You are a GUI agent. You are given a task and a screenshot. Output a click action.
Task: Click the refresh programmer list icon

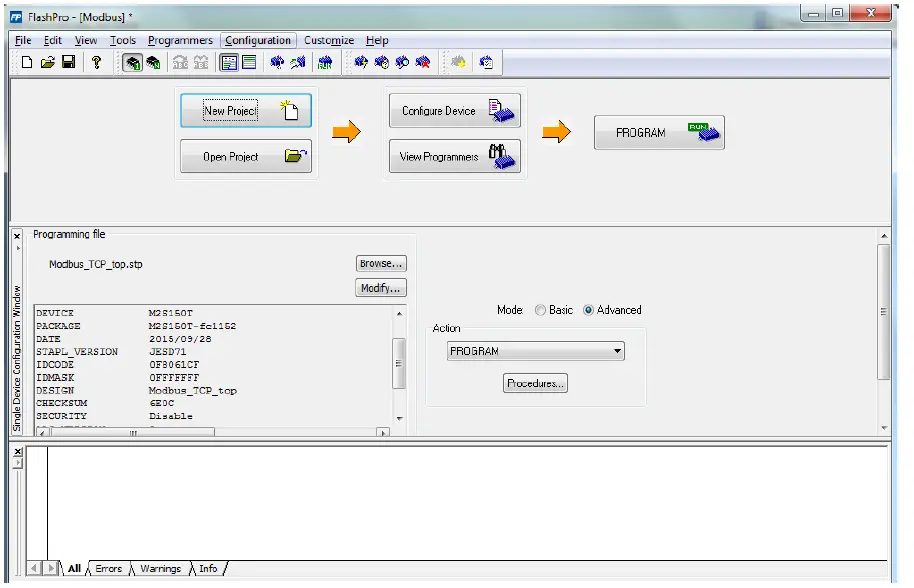point(295,62)
